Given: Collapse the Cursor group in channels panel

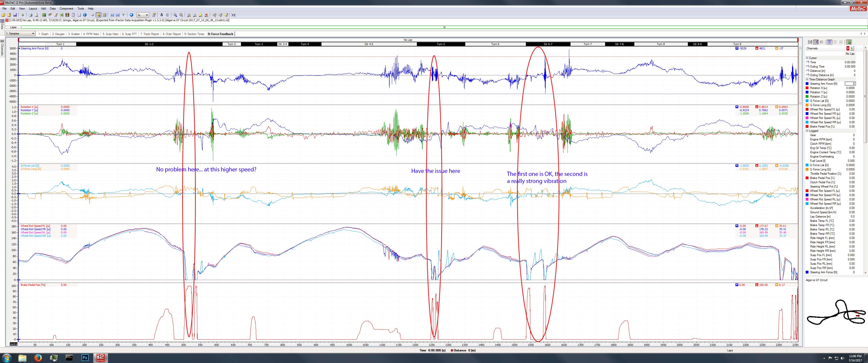Looking at the screenshot, I should [807, 58].
